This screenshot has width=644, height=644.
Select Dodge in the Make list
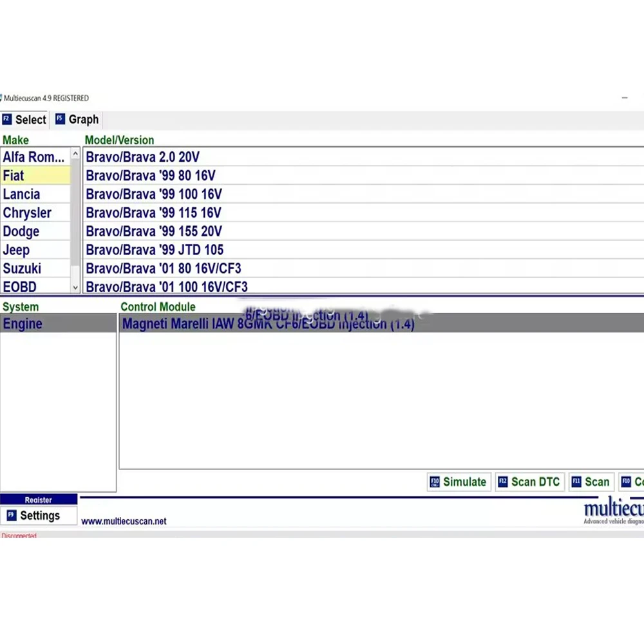[x=35, y=231]
